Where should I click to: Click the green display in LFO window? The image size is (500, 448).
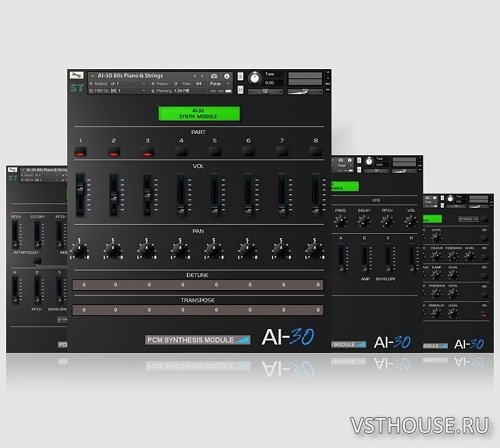click(345, 186)
